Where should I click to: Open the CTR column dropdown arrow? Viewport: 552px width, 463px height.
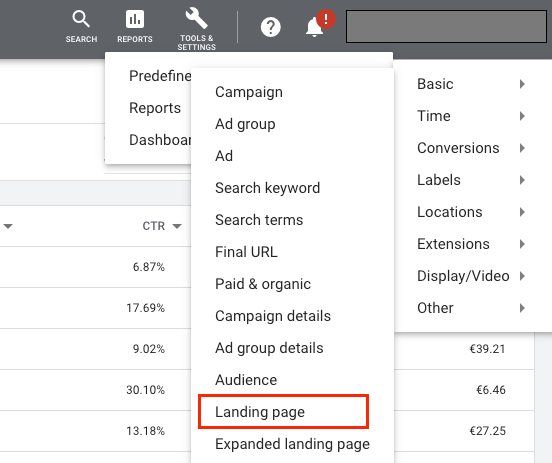tap(177, 226)
